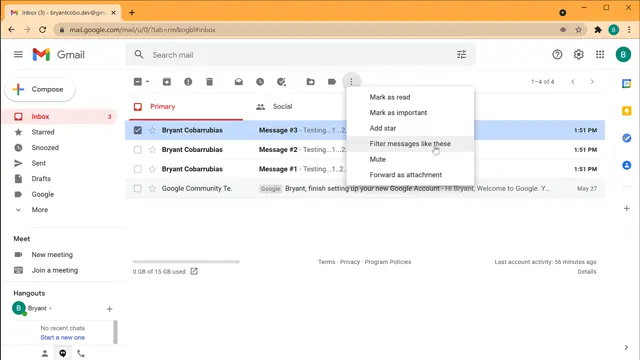The height and width of the screenshot is (360, 640).
Task: Star the Message #1 email
Action: [x=152, y=169]
